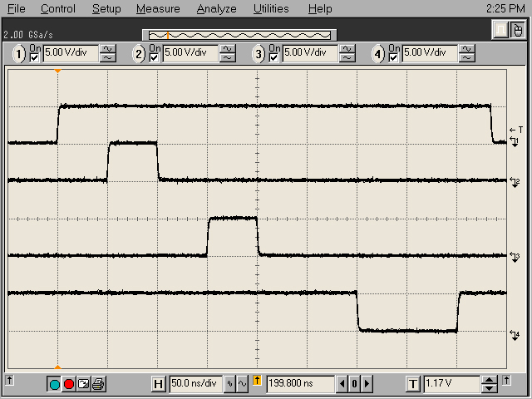Open the Analyze menu

coord(216,9)
